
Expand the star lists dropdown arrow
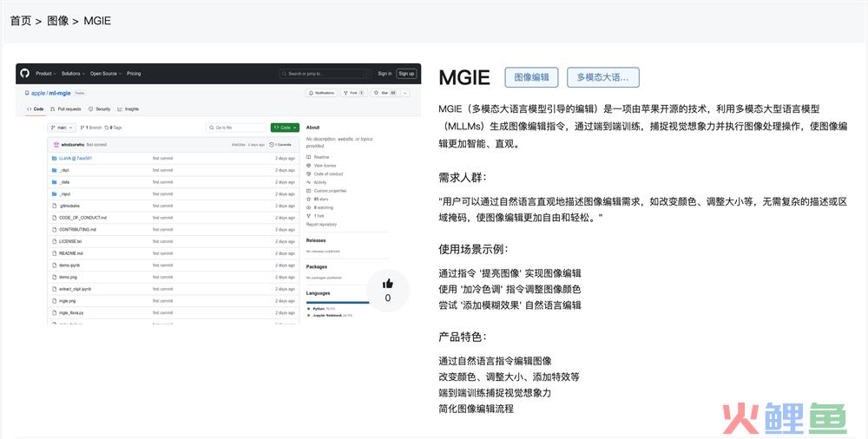tap(405, 93)
